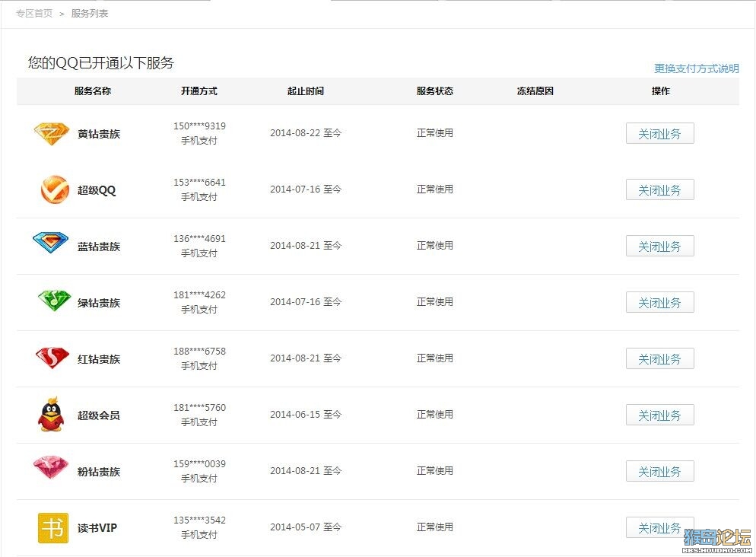The width and height of the screenshot is (756, 557).
Task: Click the 蓝钻贵族 date 2014-08-21 至今
Action: [306, 246]
